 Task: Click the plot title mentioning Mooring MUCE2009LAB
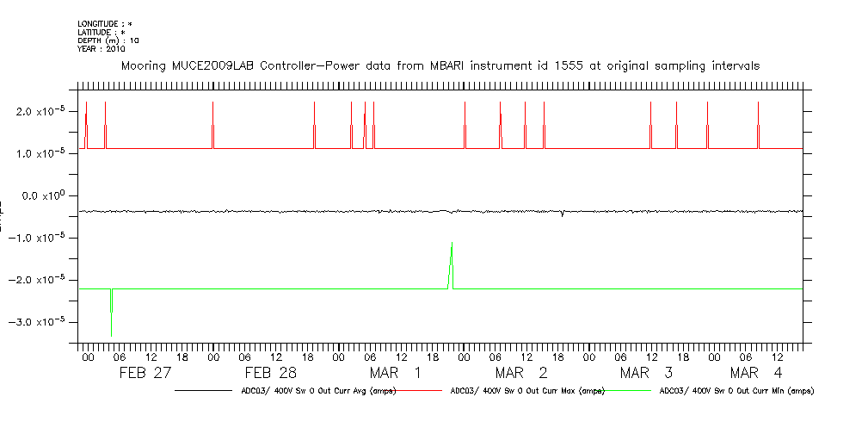(440, 65)
